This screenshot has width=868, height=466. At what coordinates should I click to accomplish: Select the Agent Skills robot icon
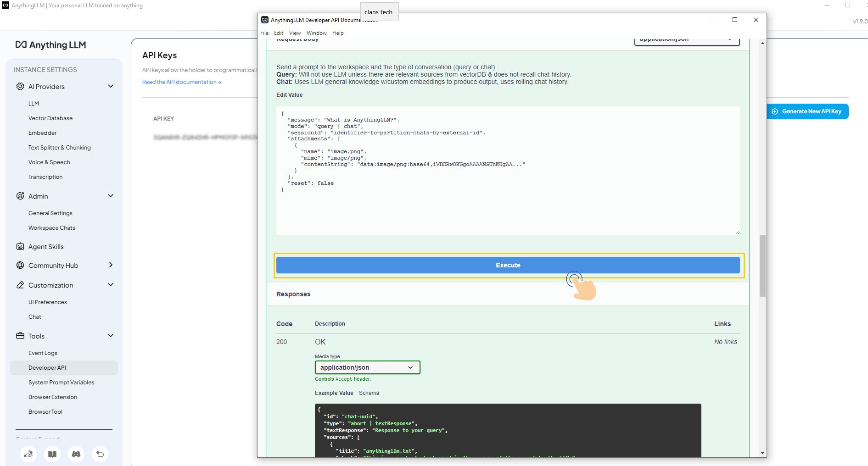[20, 246]
